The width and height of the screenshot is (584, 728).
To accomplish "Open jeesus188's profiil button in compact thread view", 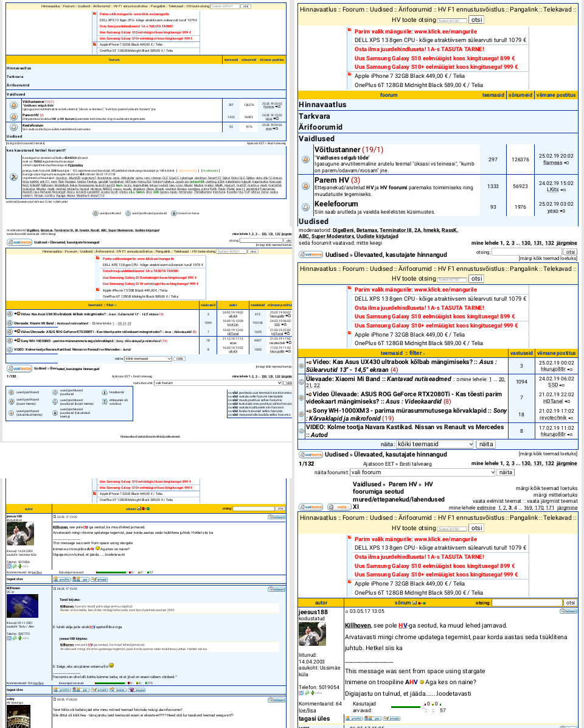I will pyautogui.click(x=61, y=579).
